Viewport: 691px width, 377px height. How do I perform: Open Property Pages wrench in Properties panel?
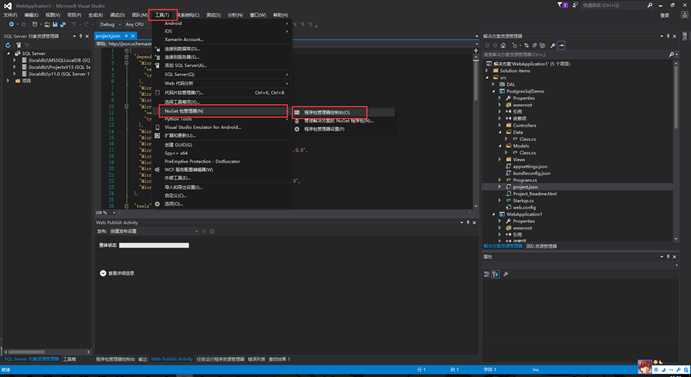(506, 274)
